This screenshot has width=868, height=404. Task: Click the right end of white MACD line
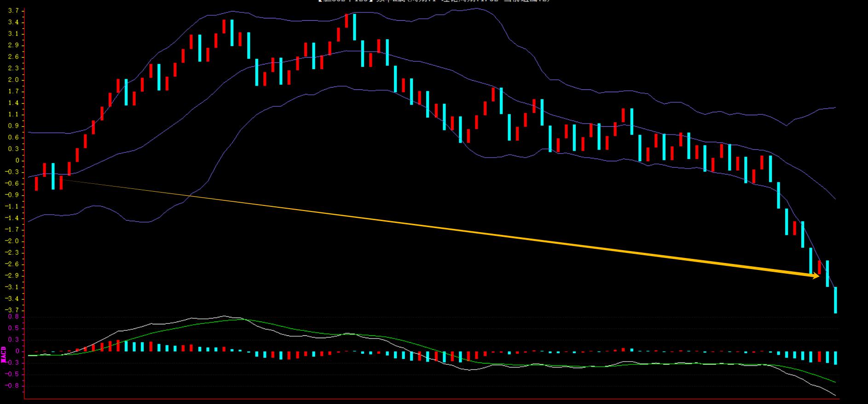(835, 396)
